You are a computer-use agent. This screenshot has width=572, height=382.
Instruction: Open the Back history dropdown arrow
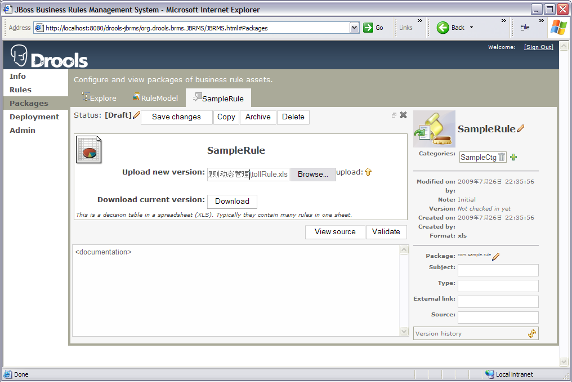pos(471,27)
